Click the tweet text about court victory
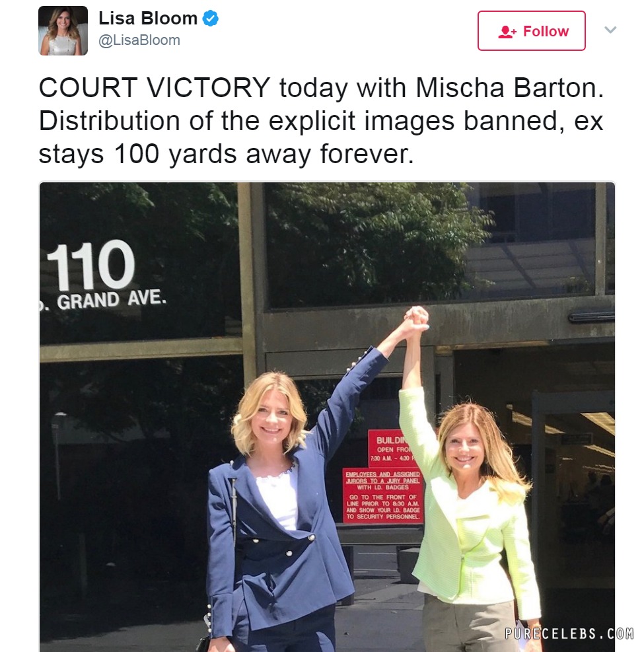This screenshot has width=644, height=652. coord(321,121)
